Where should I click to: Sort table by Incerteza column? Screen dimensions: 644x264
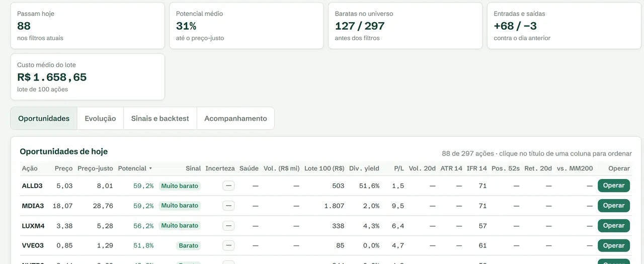click(x=220, y=168)
